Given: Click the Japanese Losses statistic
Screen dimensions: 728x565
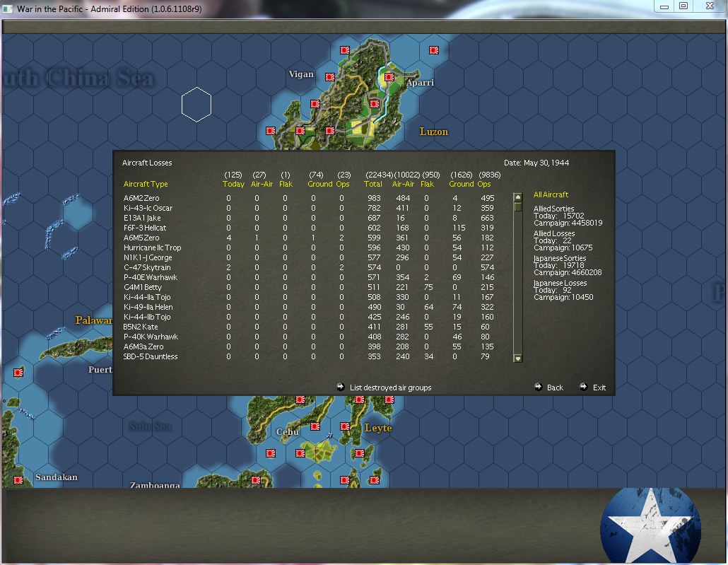Looking at the screenshot, I should point(563,290).
